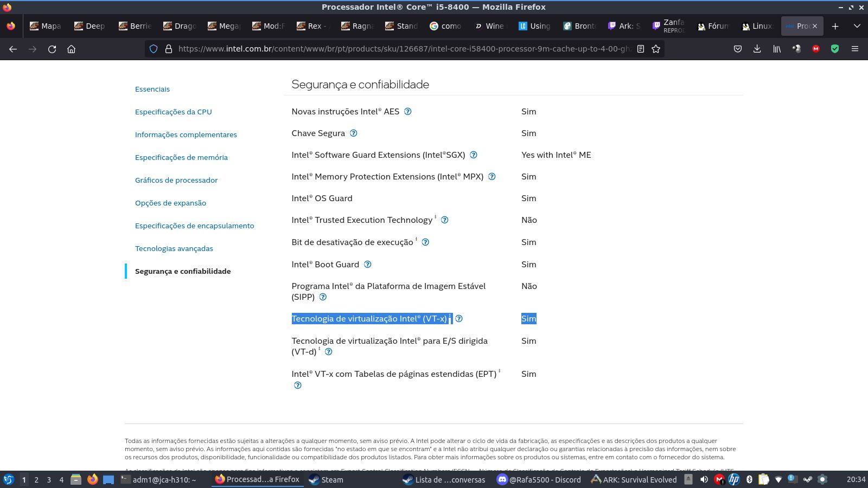868x488 pixels.
Task: Switch to workspace 2 in taskbar
Action: pyautogui.click(x=36, y=479)
